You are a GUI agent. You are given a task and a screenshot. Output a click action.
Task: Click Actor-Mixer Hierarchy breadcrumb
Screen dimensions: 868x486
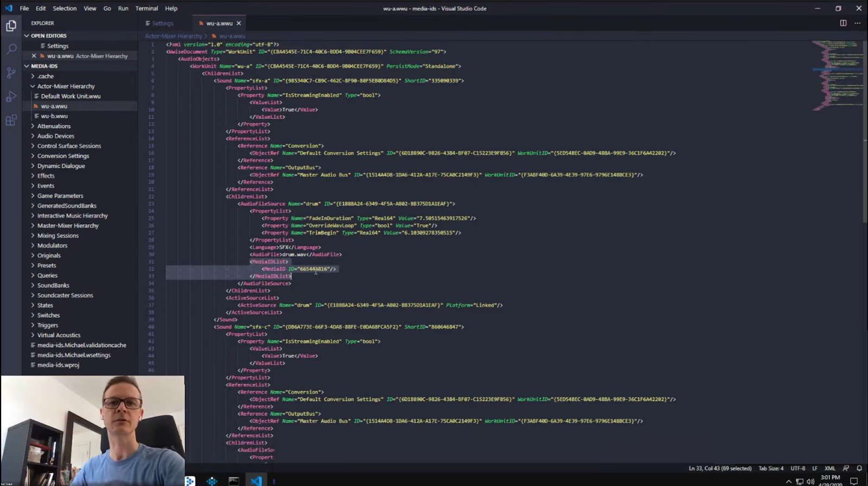click(x=174, y=36)
